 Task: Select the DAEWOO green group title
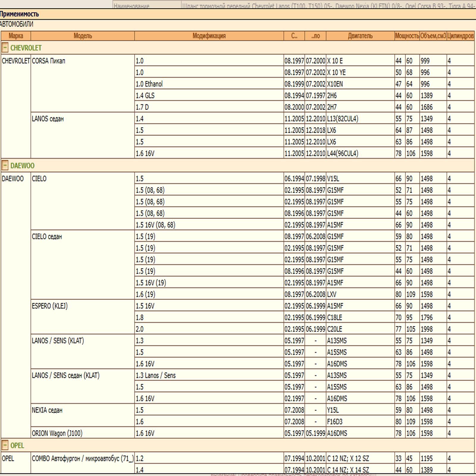coord(22,166)
